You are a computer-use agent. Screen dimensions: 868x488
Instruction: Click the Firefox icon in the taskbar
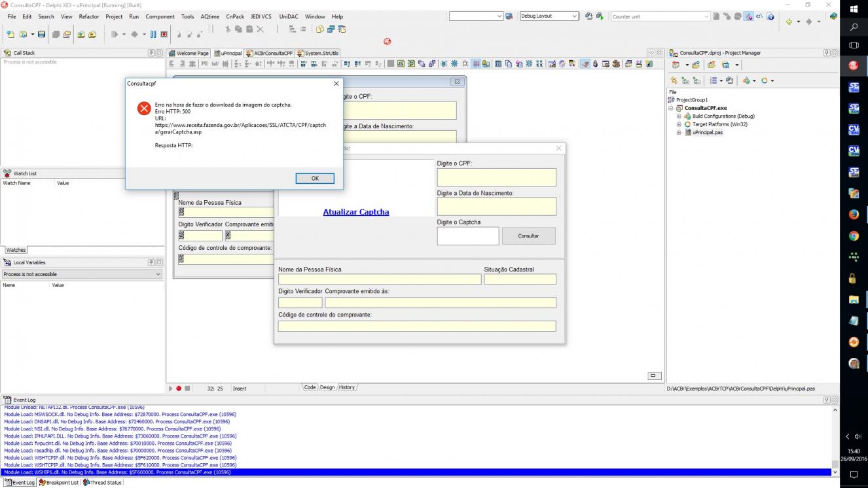click(x=854, y=214)
